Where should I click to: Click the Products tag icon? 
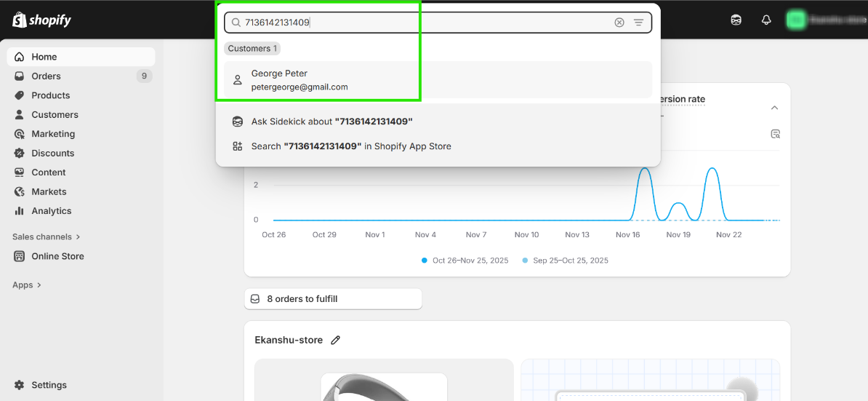tap(20, 95)
